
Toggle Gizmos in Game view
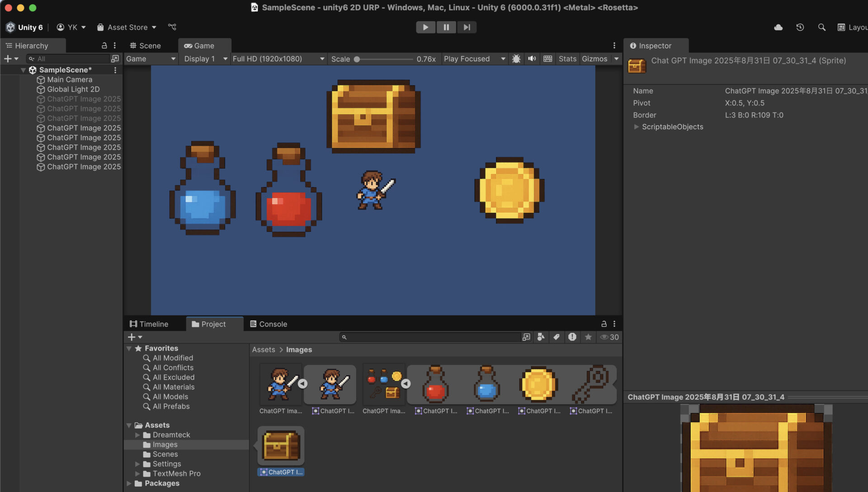(594, 59)
